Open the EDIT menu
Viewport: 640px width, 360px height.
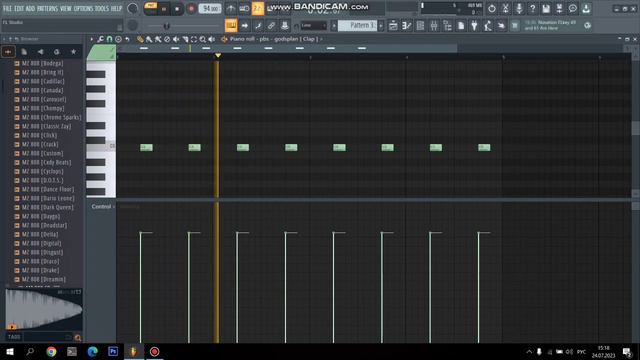19,9
